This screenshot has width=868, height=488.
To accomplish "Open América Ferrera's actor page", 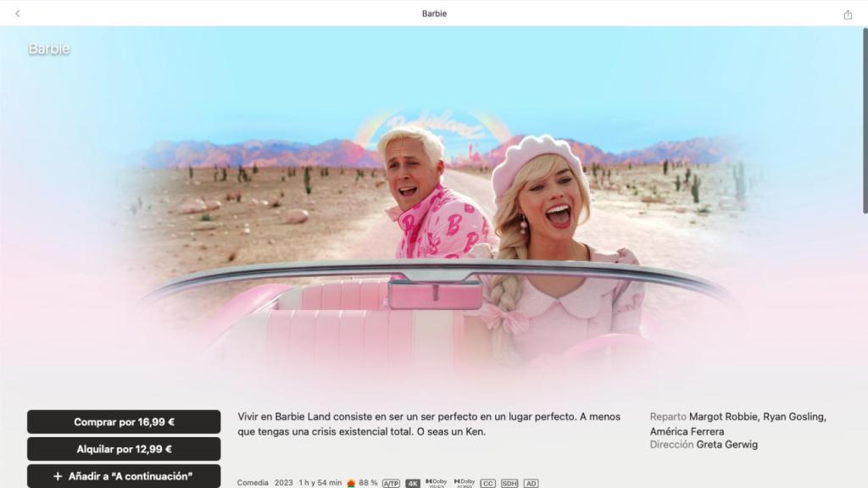I will pyautogui.click(x=688, y=430).
